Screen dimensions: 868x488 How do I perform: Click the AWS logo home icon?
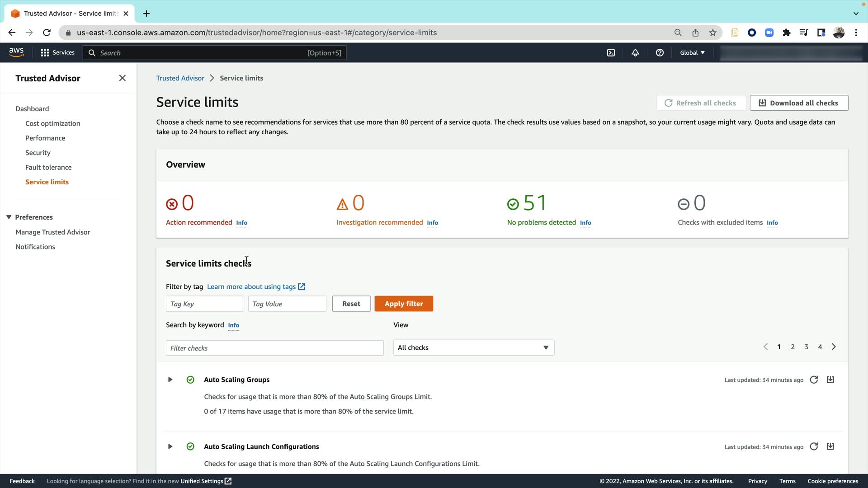[16, 52]
